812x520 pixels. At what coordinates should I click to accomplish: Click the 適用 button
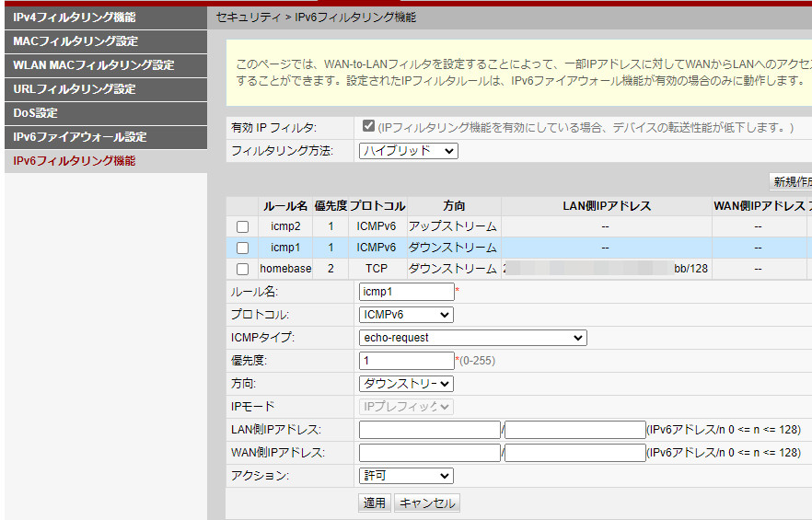[x=375, y=503]
